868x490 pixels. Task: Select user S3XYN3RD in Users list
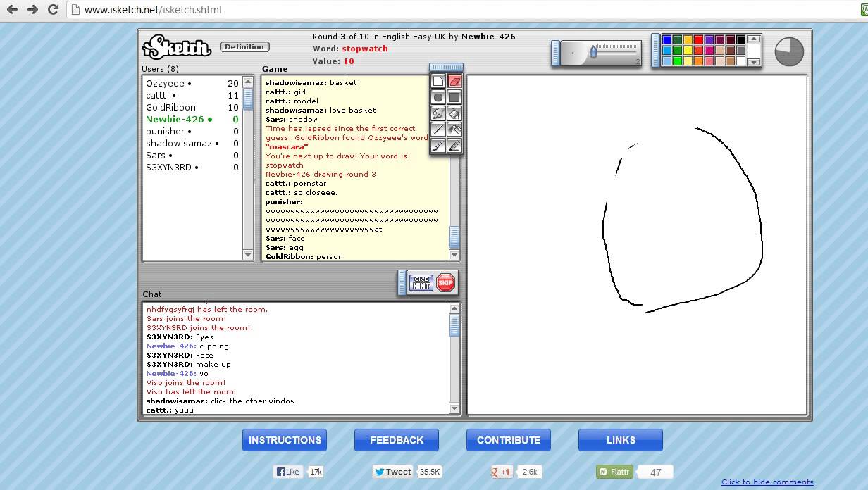pyautogui.click(x=192, y=167)
